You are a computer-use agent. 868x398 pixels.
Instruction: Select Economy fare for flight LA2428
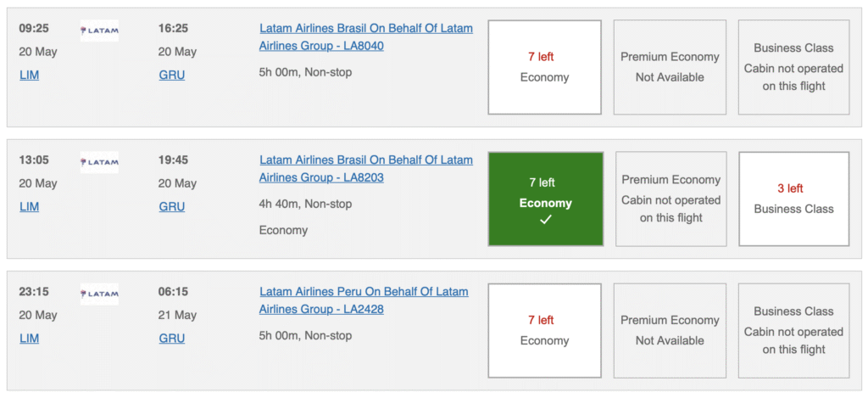click(x=544, y=330)
